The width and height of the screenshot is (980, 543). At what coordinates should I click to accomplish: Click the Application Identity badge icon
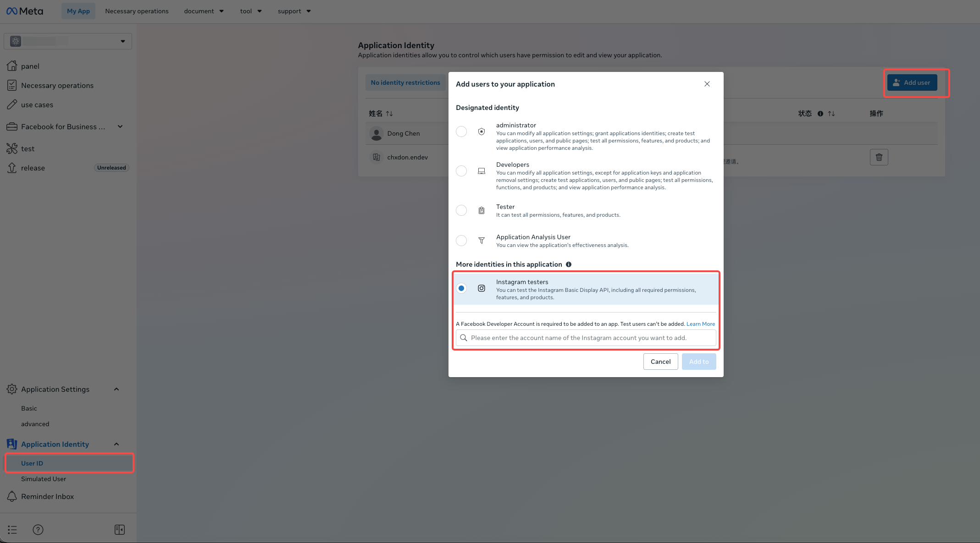[x=12, y=444]
